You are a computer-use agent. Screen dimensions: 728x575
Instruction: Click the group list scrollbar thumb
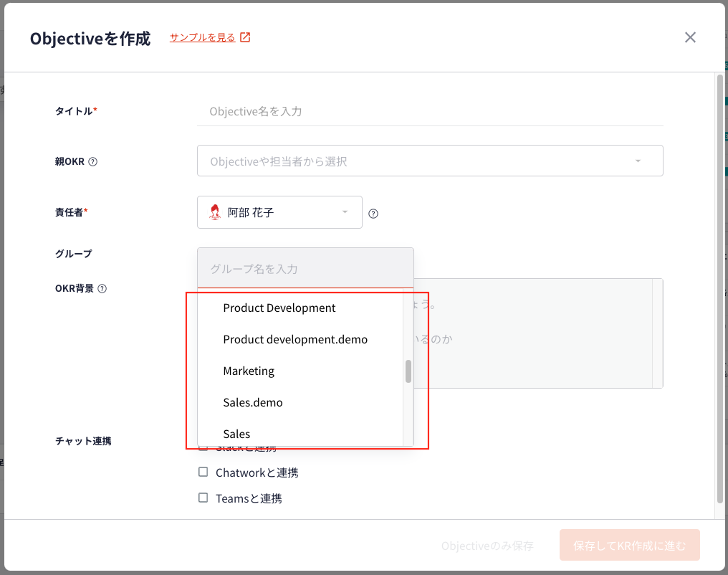click(408, 371)
